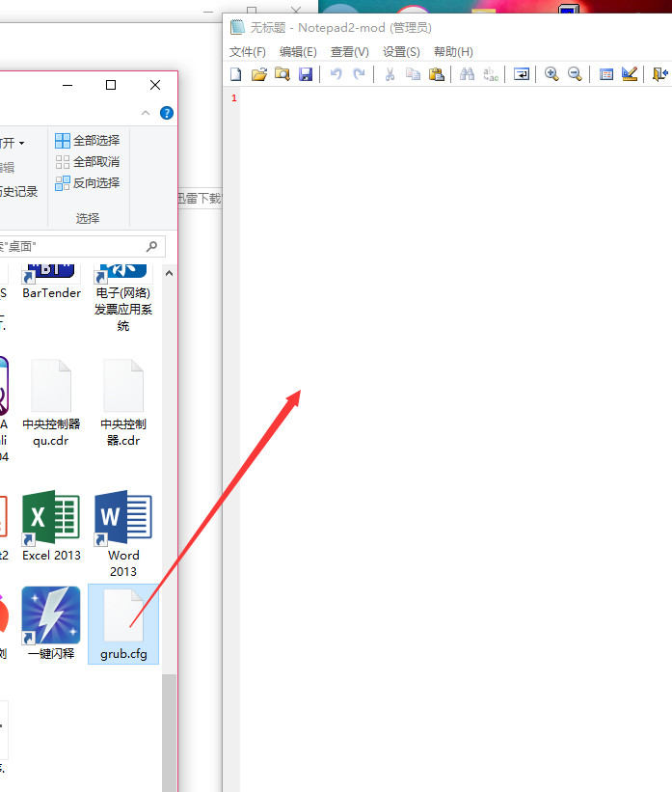Open the 查看(V) menu
The image size is (672, 792).
click(349, 52)
